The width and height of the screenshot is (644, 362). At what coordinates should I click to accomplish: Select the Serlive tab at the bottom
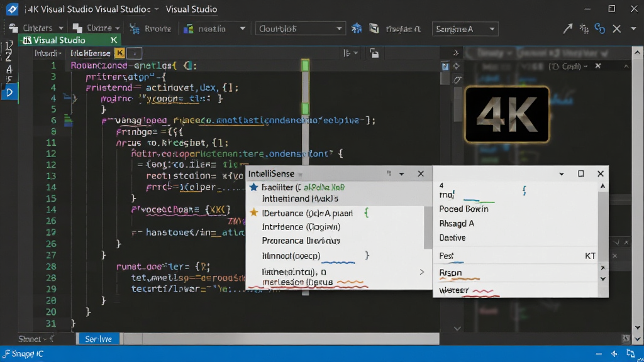[98, 339]
